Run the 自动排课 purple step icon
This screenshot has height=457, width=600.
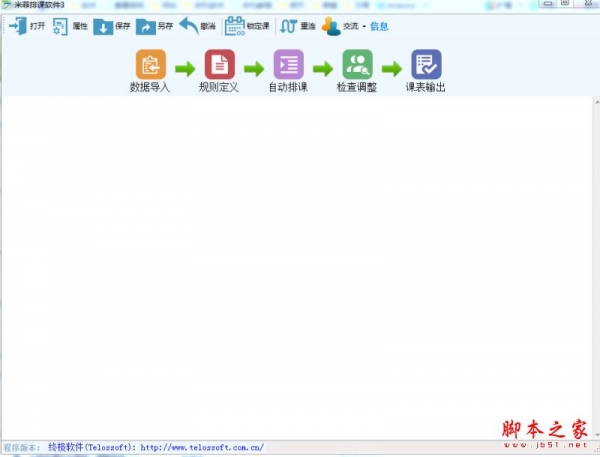tap(289, 64)
